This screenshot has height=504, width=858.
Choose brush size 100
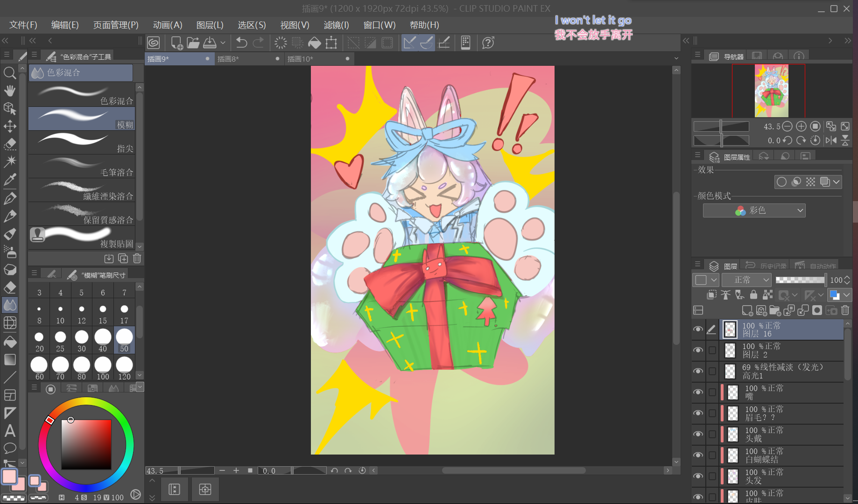(x=103, y=369)
